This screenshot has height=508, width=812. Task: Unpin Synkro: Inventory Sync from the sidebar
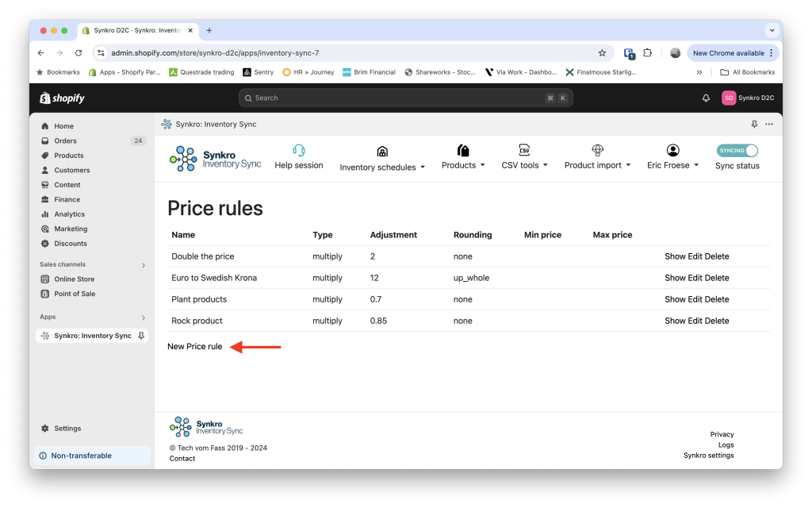pos(141,335)
